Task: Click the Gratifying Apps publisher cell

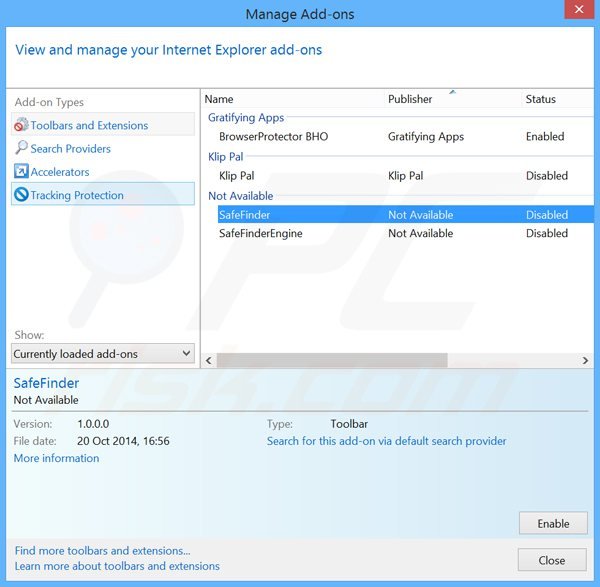Action: 426,137
